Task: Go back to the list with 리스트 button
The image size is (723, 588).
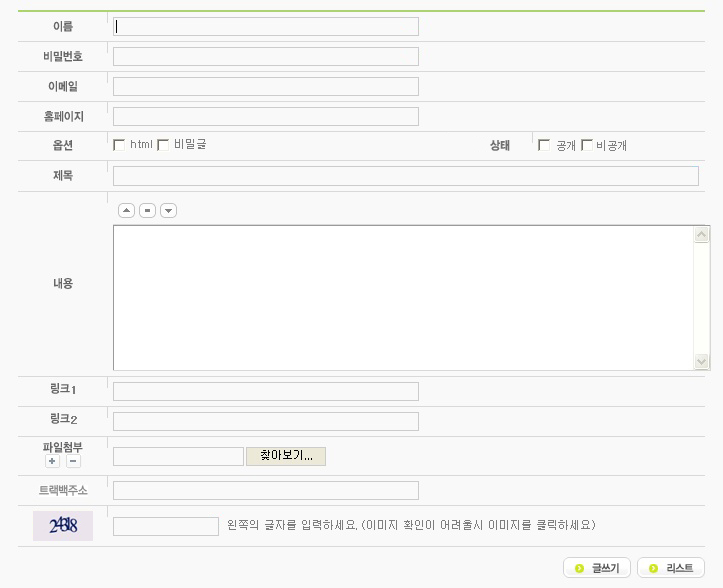Action: (671, 568)
